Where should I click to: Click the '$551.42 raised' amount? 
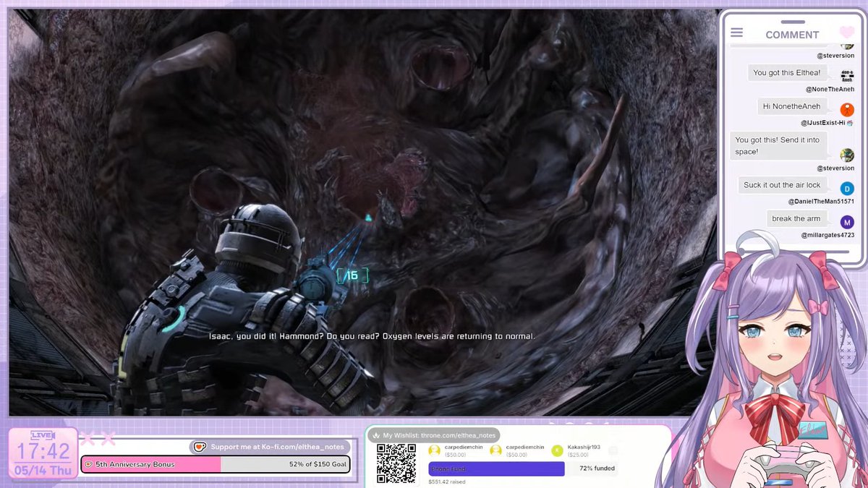(447, 481)
